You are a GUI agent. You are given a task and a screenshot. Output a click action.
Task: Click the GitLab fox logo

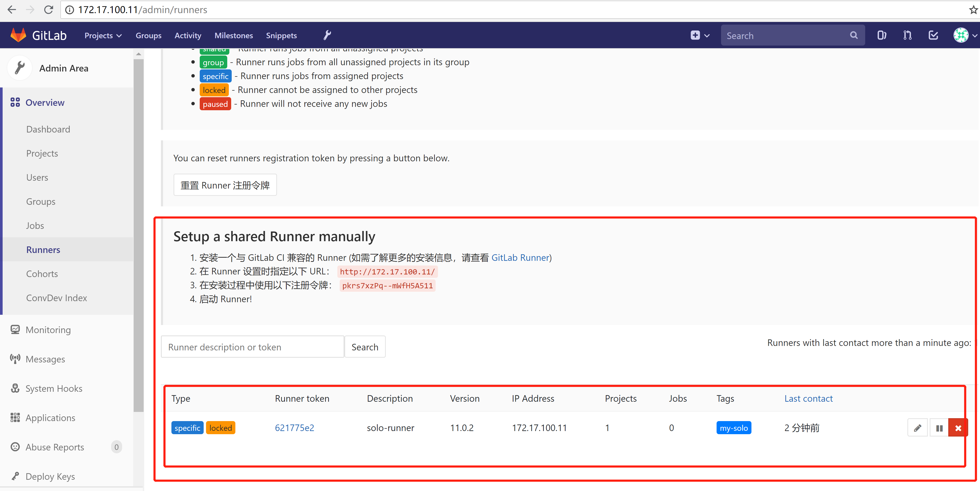[18, 35]
